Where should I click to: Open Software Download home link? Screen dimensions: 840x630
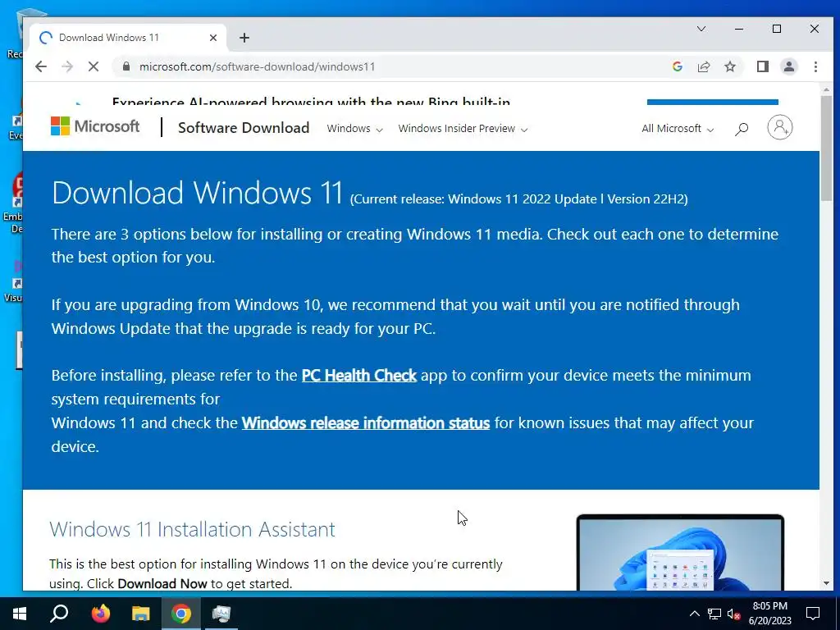click(x=244, y=128)
